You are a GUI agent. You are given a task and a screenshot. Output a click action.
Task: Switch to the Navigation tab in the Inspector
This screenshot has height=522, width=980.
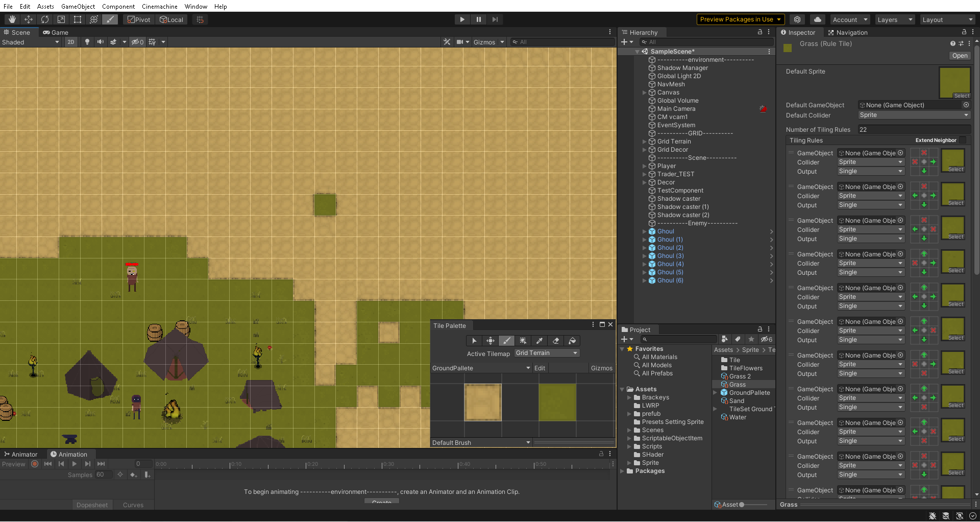click(852, 32)
